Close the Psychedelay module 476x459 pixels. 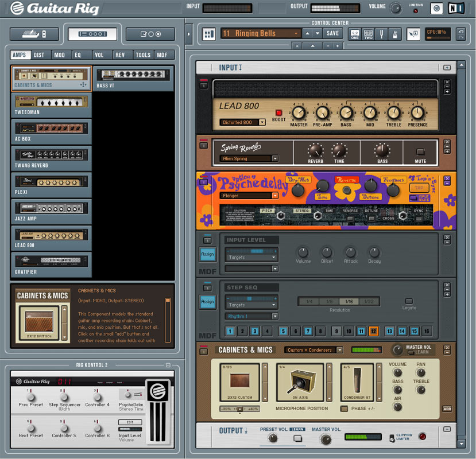click(x=447, y=178)
